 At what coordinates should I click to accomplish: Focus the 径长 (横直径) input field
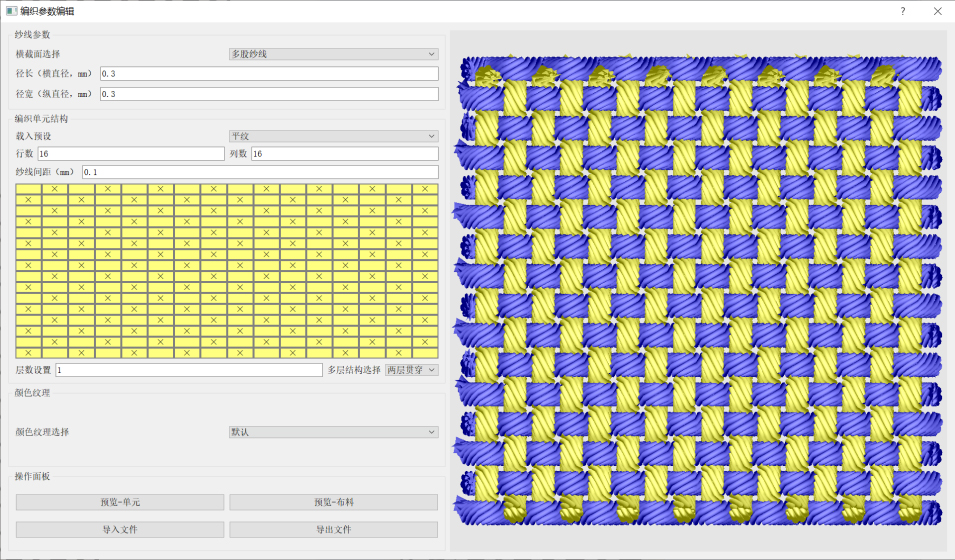268,74
